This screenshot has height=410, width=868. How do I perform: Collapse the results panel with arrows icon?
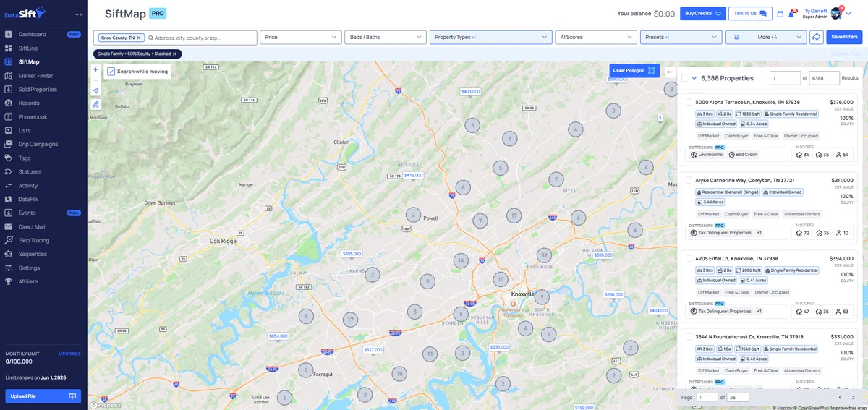point(669,72)
